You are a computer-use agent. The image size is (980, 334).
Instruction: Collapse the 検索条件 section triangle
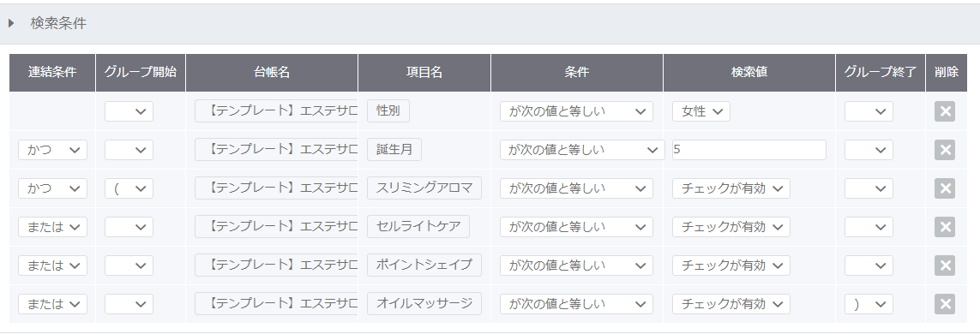coord(11,24)
